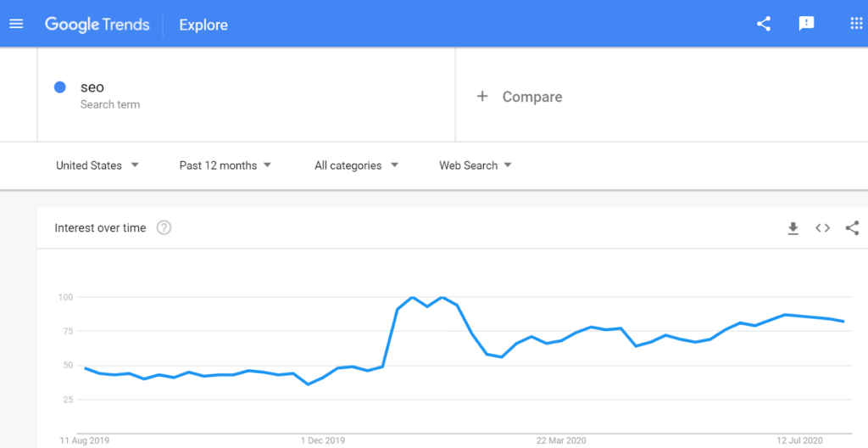Open the Past 12 months dropdown
Screen dimensions: 868x448
(x=225, y=165)
